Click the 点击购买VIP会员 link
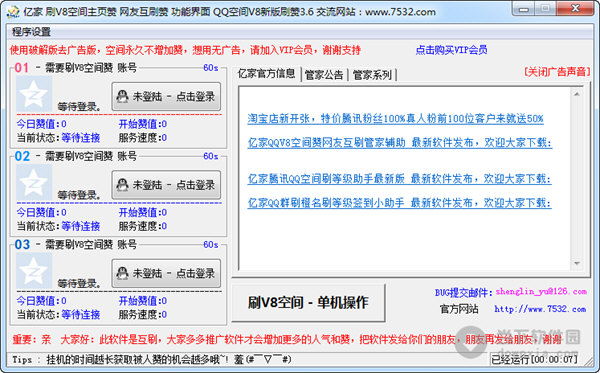 coord(451,50)
